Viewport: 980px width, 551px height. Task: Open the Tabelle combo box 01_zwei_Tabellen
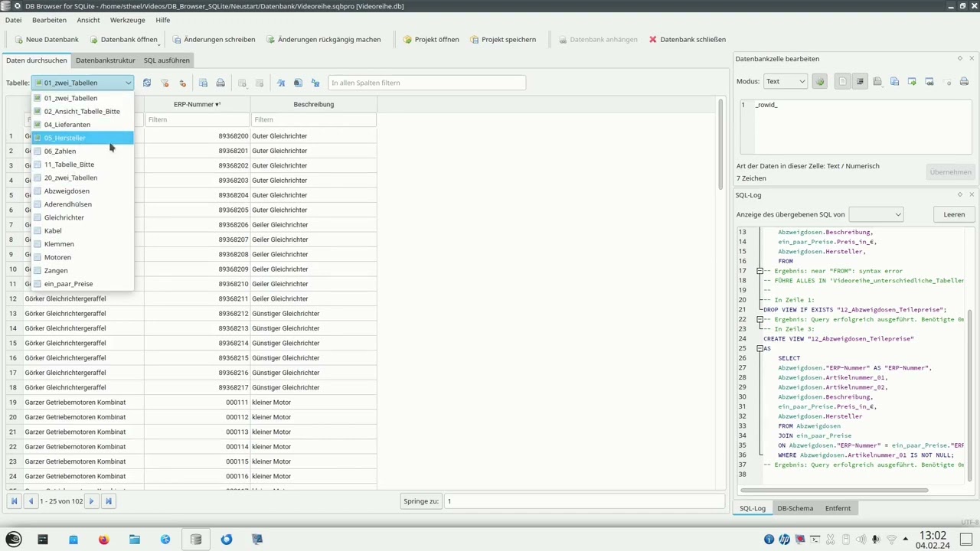83,83
